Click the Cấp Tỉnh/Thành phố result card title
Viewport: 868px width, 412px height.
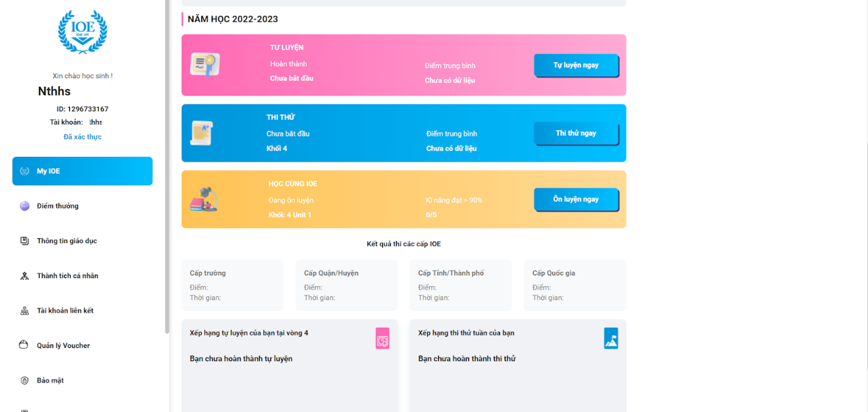[451, 273]
